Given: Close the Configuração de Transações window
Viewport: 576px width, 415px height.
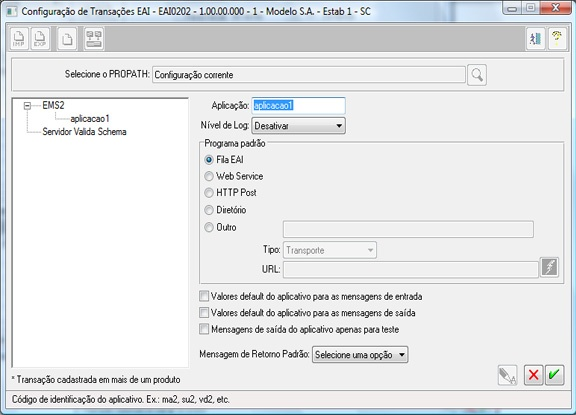Looking at the screenshot, I should 555,8.
